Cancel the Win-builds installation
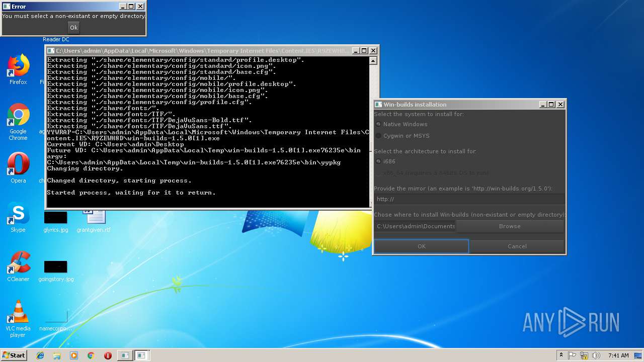Image resolution: width=644 pixels, height=362 pixels. tap(517, 246)
